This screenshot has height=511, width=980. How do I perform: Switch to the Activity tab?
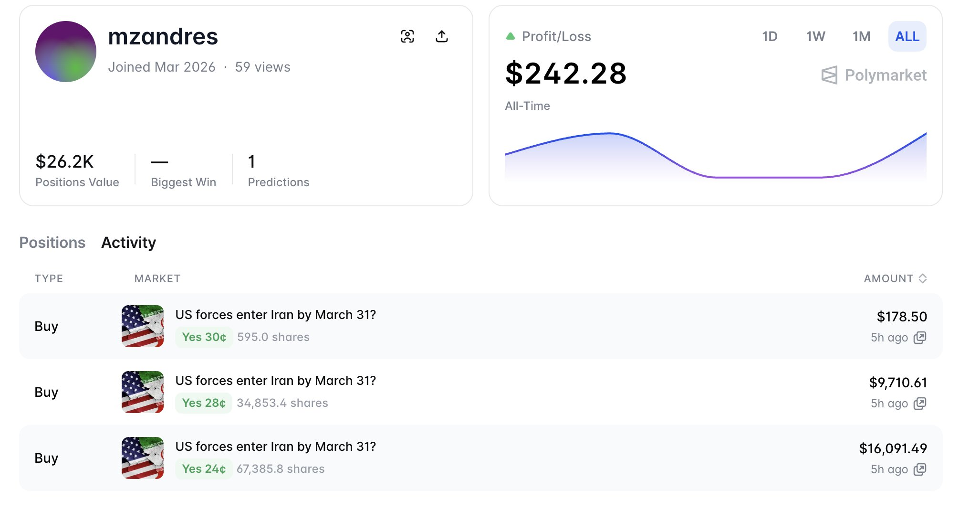coord(128,243)
